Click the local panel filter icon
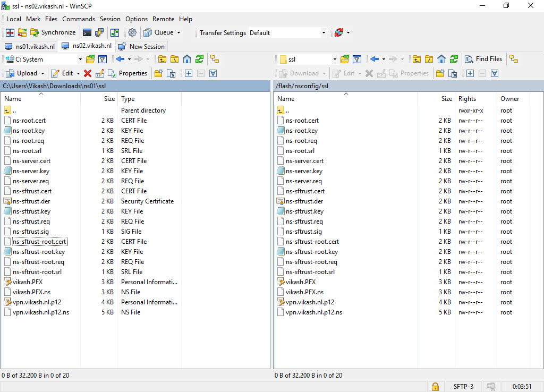Image resolution: width=544 pixels, height=392 pixels. point(103,59)
